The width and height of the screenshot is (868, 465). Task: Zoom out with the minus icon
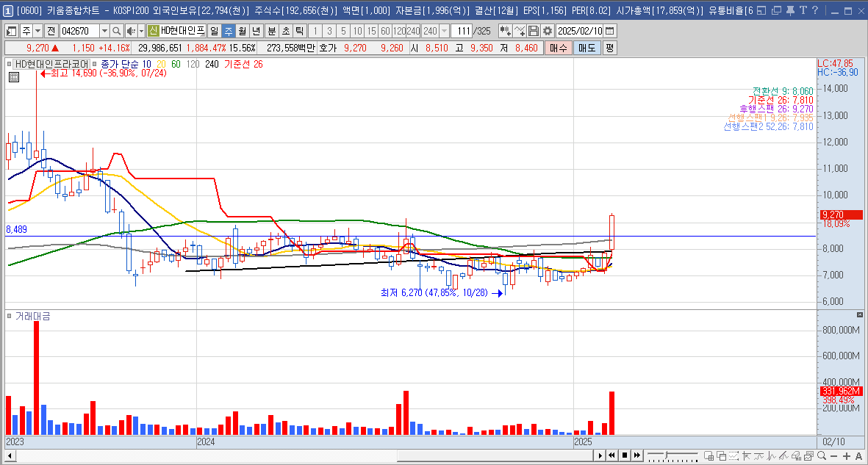[x=833, y=456]
